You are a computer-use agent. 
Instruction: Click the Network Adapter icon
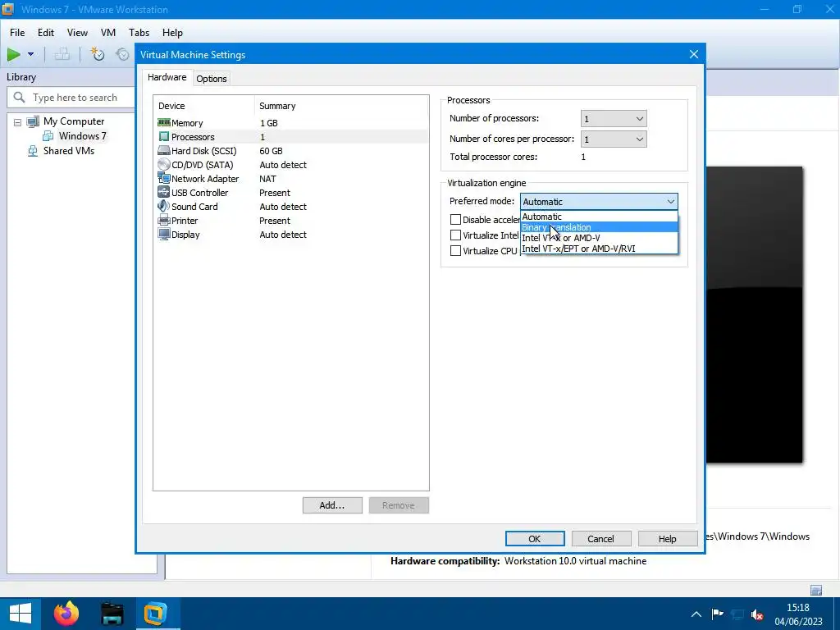click(x=164, y=178)
